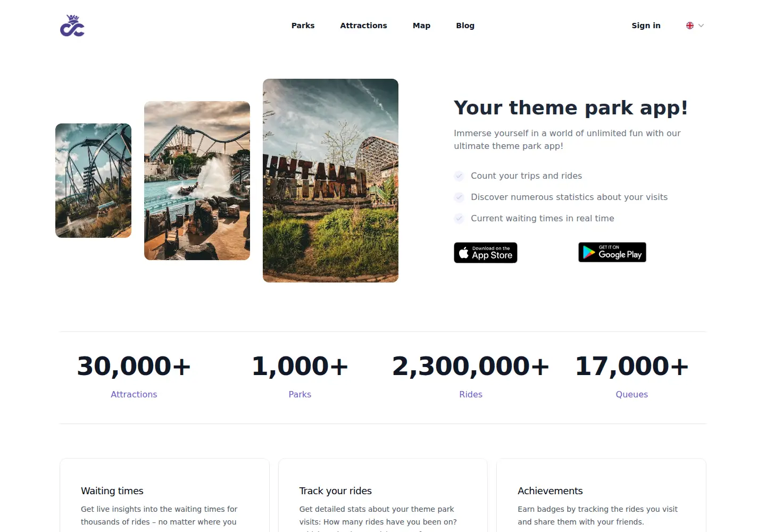Click the crown logo in the header

[72, 26]
